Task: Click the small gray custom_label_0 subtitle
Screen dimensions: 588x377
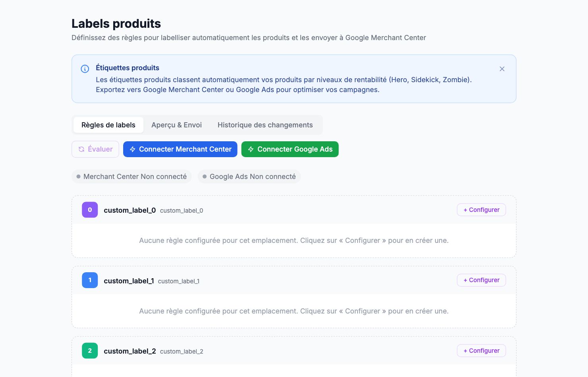Action: (x=182, y=211)
